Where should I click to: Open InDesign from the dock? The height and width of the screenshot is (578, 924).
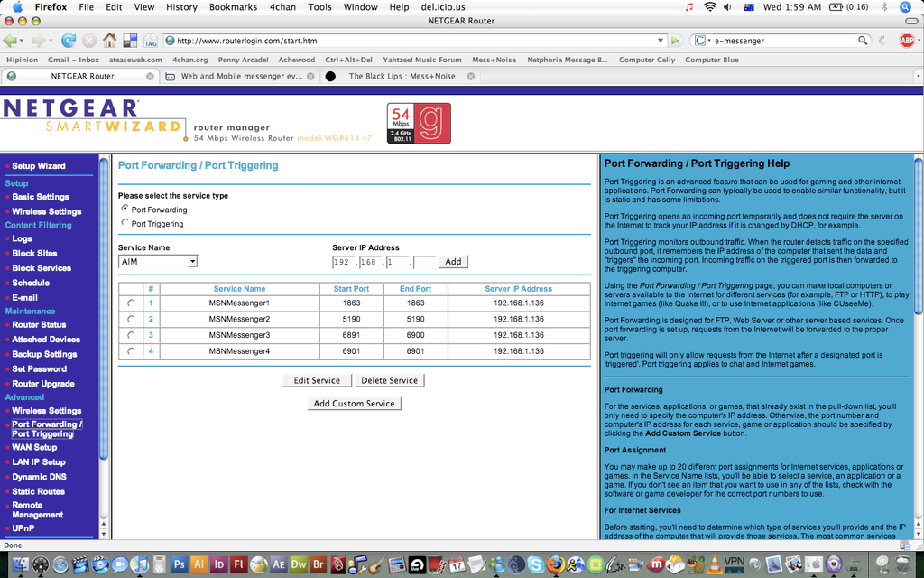pos(219,564)
